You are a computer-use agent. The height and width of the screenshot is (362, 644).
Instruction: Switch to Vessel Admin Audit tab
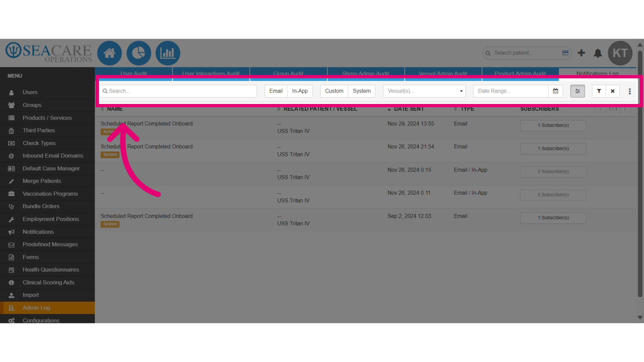tap(443, 73)
